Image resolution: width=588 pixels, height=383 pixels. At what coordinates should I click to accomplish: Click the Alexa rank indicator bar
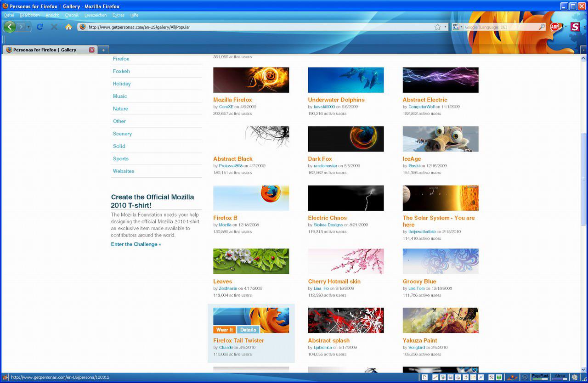tap(560, 377)
